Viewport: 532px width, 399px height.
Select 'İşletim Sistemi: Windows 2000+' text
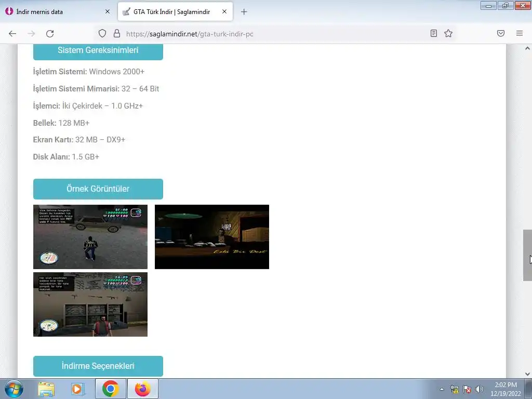(89, 72)
